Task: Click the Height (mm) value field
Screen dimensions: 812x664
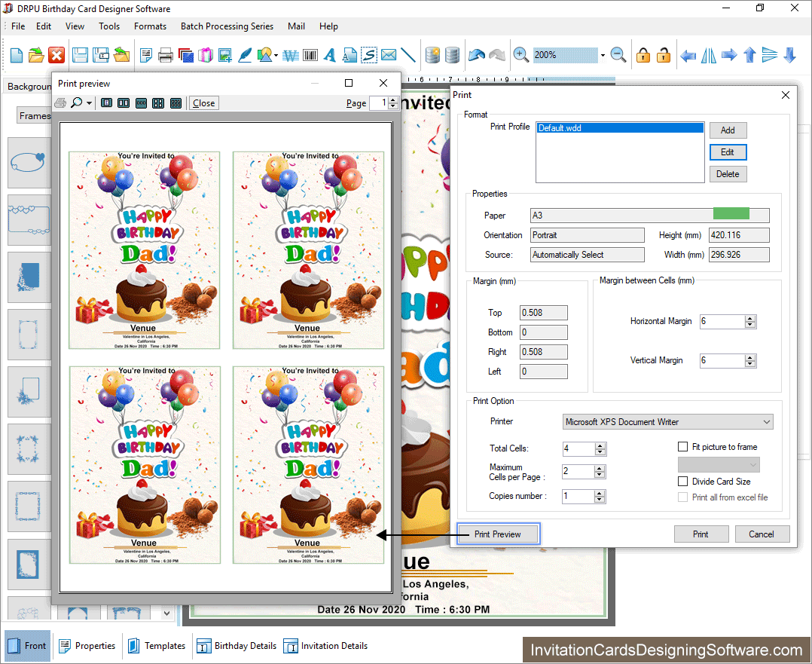Action: (x=739, y=235)
